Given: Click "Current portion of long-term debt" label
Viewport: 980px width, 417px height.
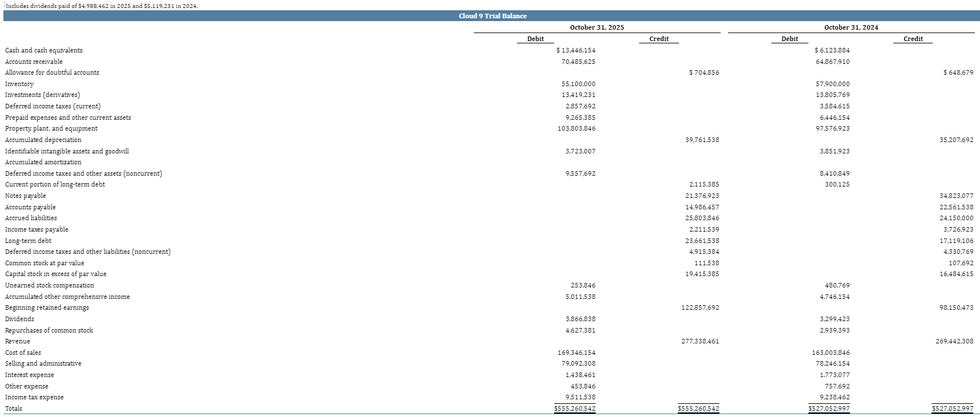Looking at the screenshot, I should click(x=55, y=184).
